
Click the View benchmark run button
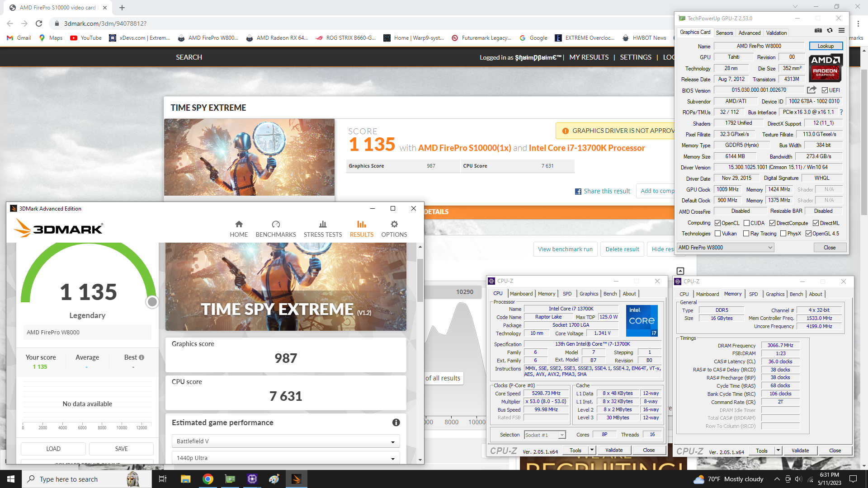[565, 249]
